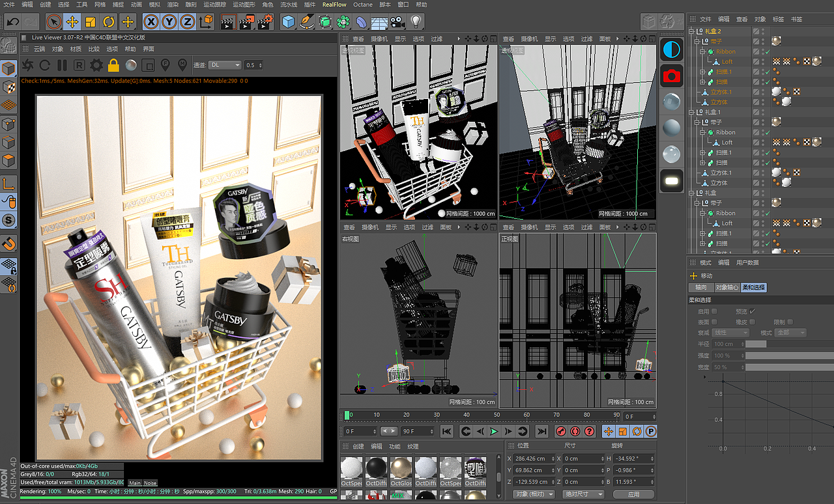834x504 pixels.
Task: Click the padlock resolution lock in Live Viewer
Action: pos(112,65)
